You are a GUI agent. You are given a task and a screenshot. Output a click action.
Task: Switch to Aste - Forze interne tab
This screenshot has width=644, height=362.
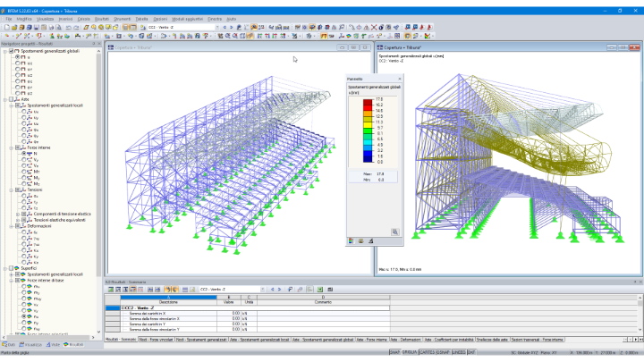pyautogui.click(x=371, y=340)
